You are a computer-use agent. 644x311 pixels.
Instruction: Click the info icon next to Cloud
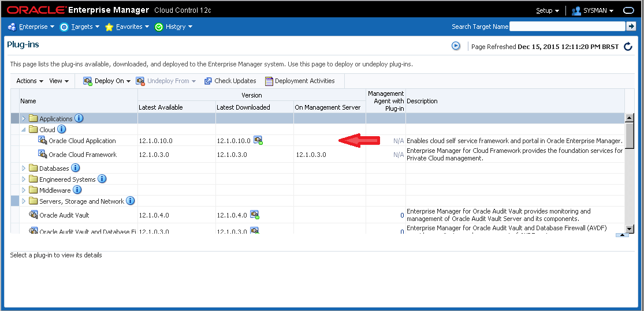62,129
